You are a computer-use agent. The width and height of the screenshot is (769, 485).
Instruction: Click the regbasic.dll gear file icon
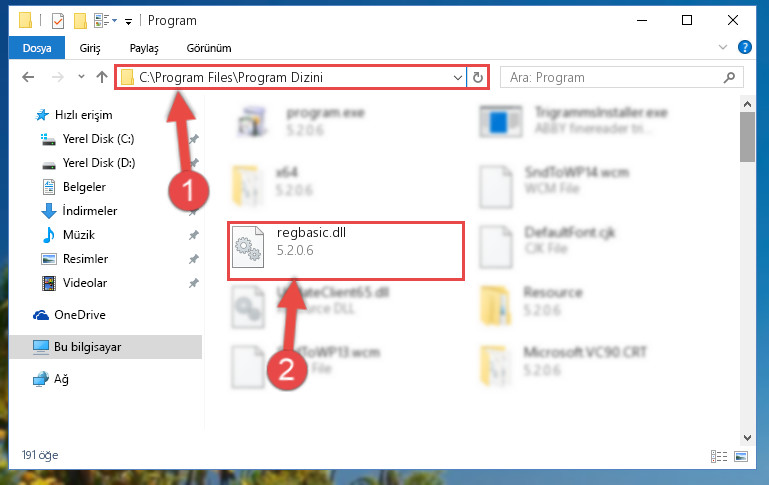click(248, 247)
